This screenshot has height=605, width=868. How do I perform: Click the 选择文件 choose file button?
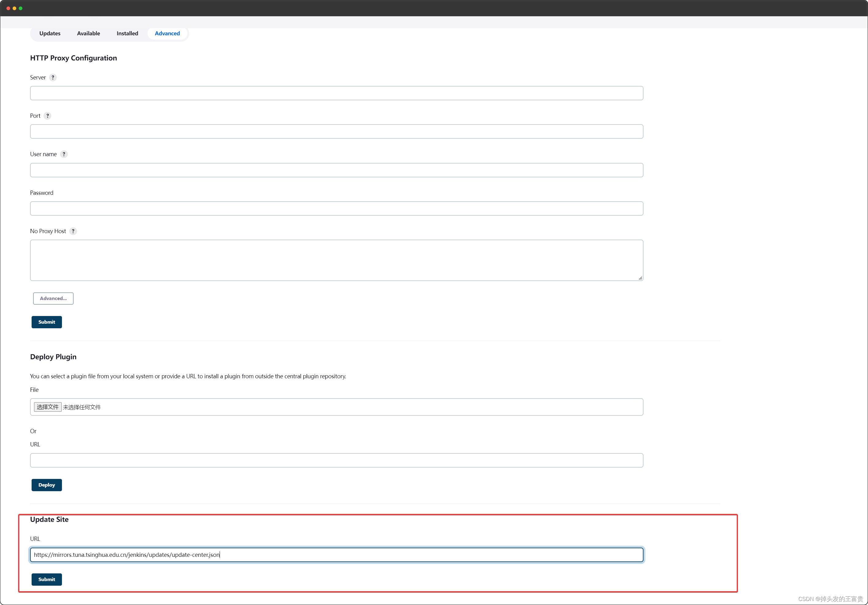48,407
